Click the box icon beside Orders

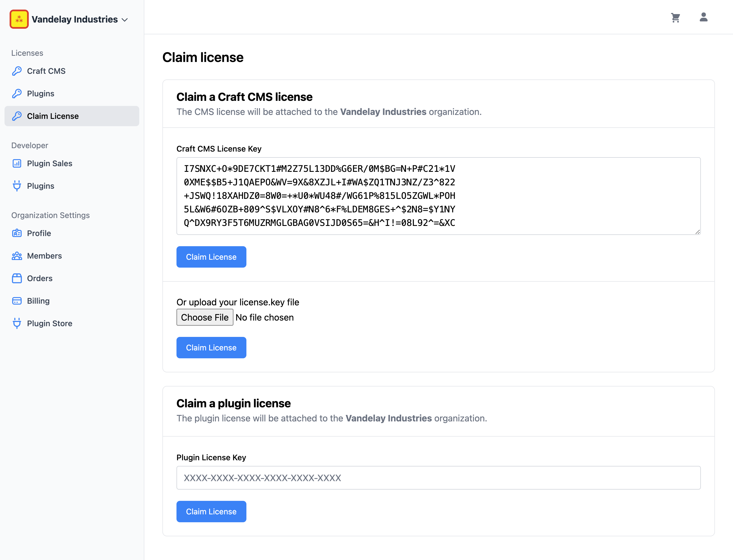[x=17, y=278]
